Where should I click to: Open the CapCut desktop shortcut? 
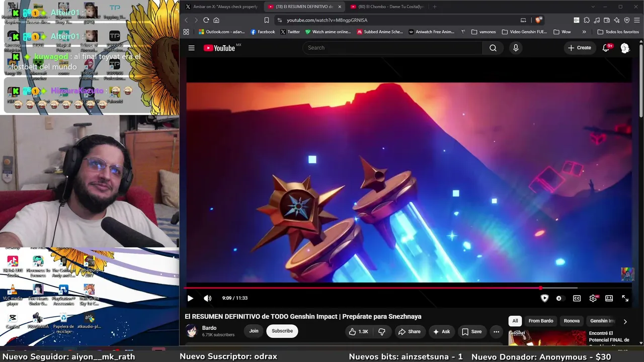coord(13,321)
